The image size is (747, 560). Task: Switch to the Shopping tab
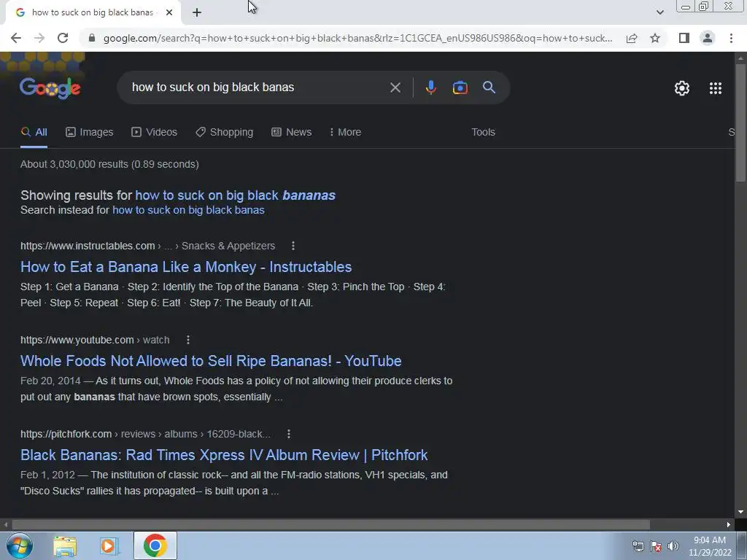225,133
